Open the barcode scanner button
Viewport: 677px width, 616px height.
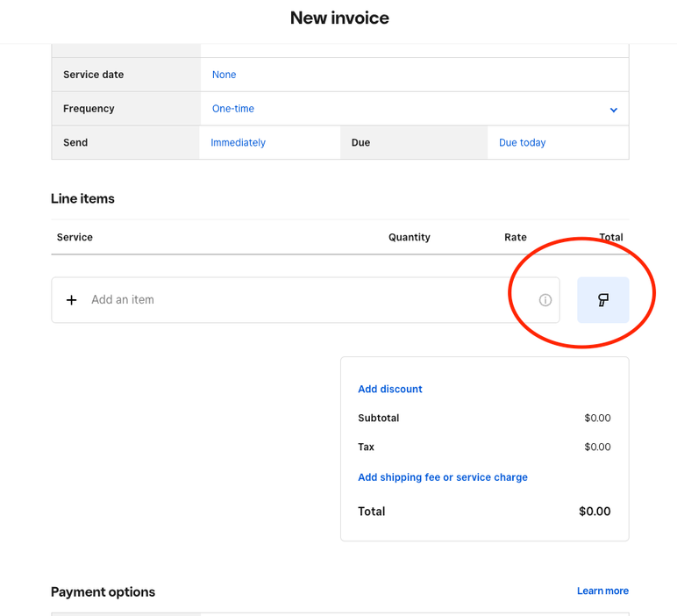pyautogui.click(x=602, y=300)
